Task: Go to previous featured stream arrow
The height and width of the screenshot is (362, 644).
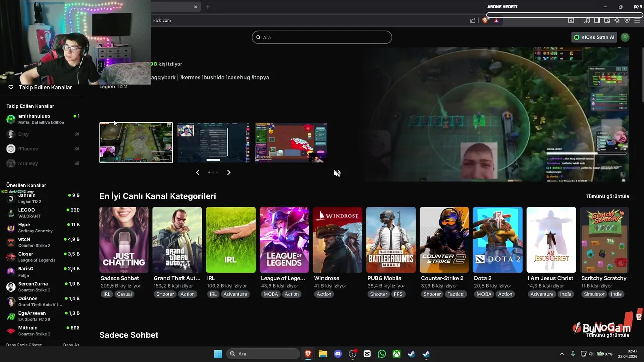Action: [x=197, y=172]
